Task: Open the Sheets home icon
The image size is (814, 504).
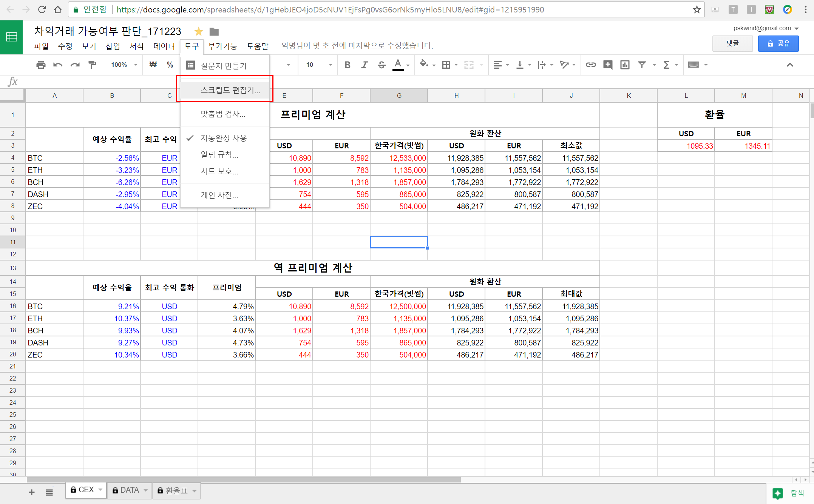Action: tap(11, 37)
